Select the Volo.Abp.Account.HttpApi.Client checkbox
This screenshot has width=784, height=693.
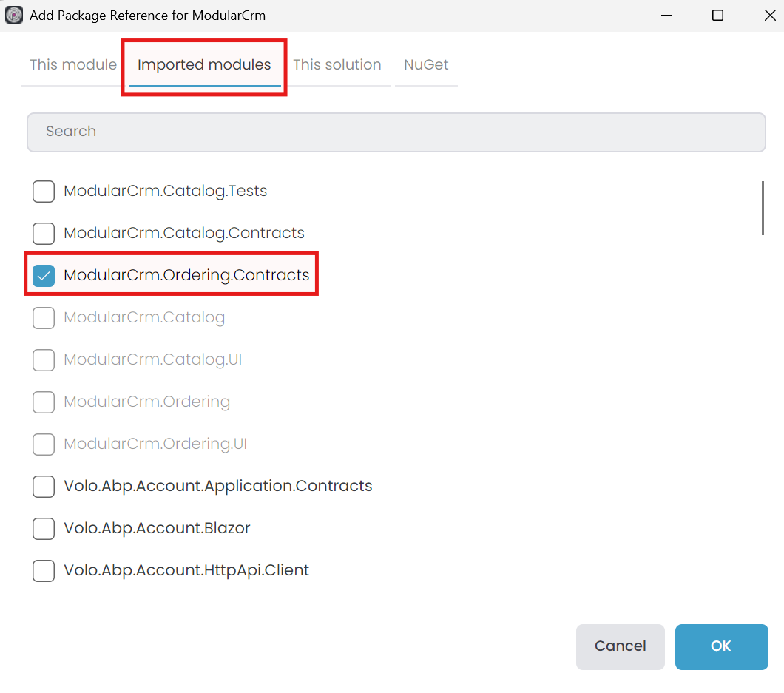tap(44, 571)
